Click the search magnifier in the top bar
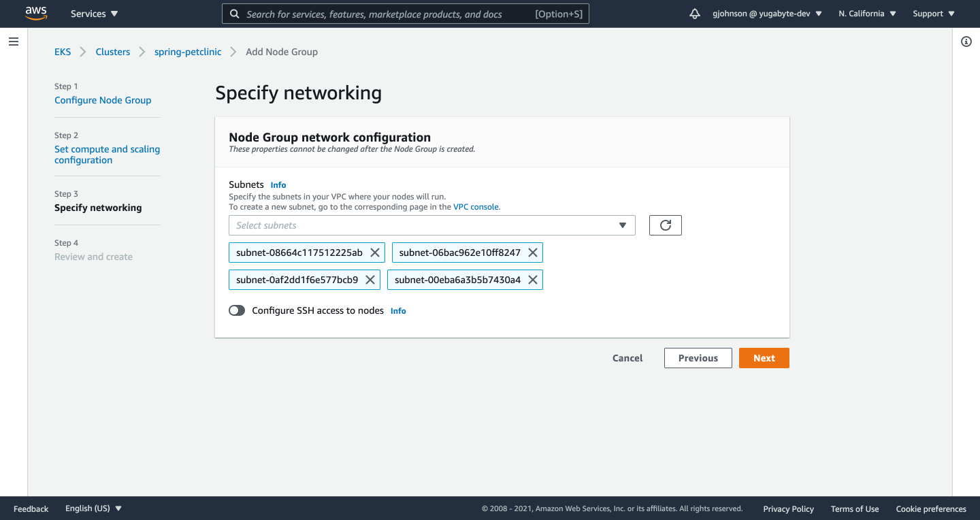This screenshot has height=520, width=980. point(235,14)
